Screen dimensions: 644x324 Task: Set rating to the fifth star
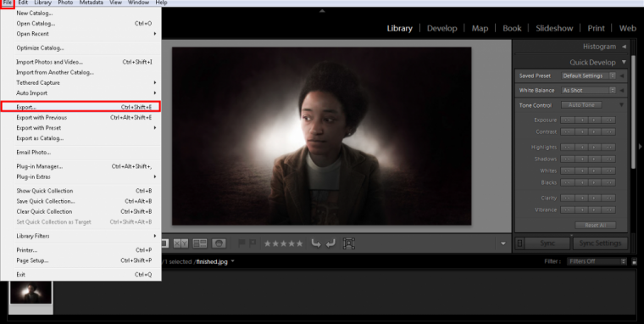click(x=299, y=243)
